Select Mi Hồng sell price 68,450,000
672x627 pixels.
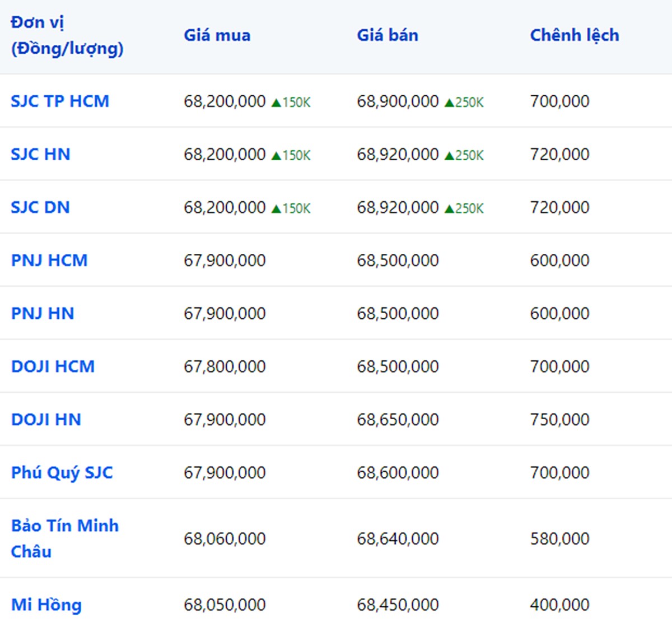(398, 605)
